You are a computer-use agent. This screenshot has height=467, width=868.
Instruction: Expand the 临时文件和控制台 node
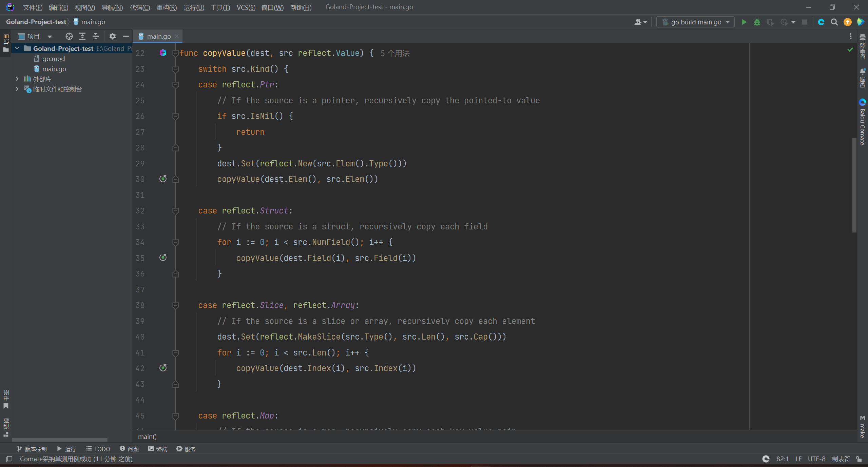(x=17, y=89)
